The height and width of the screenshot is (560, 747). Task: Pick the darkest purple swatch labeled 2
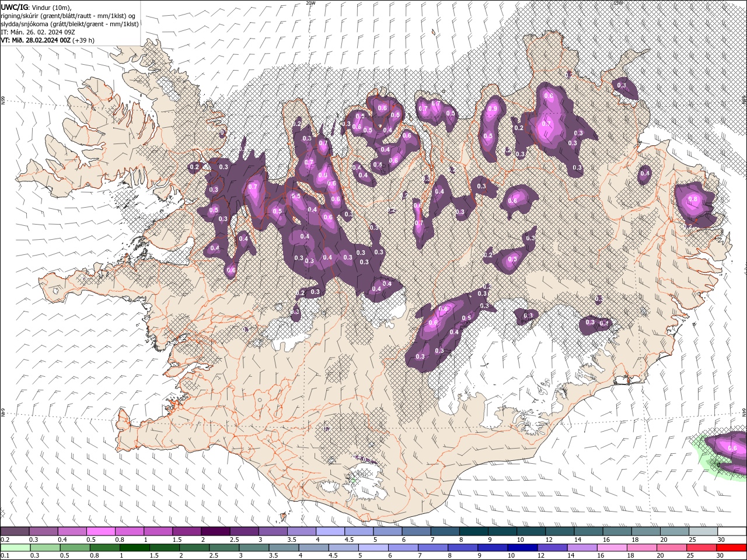[x=215, y=531]
